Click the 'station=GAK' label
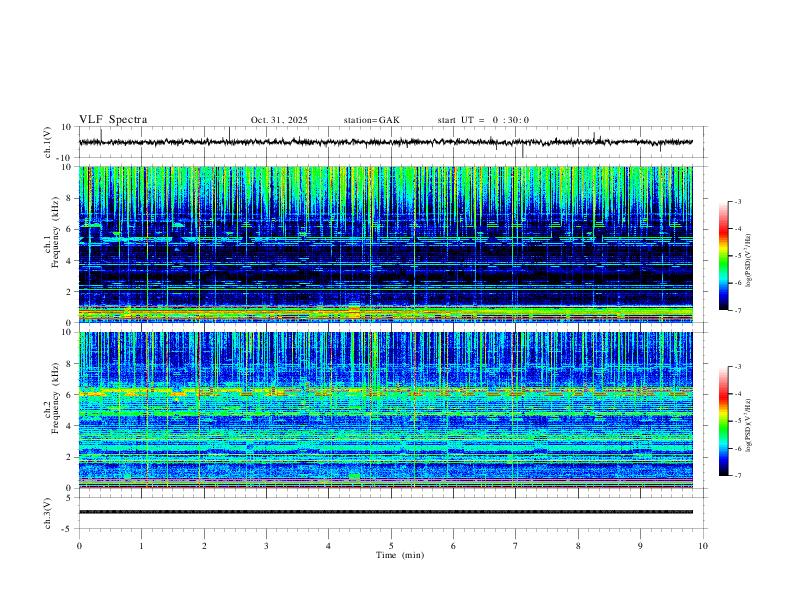This screenshot has height=612, width=792. pyautogui.click(x=371, y=120)
